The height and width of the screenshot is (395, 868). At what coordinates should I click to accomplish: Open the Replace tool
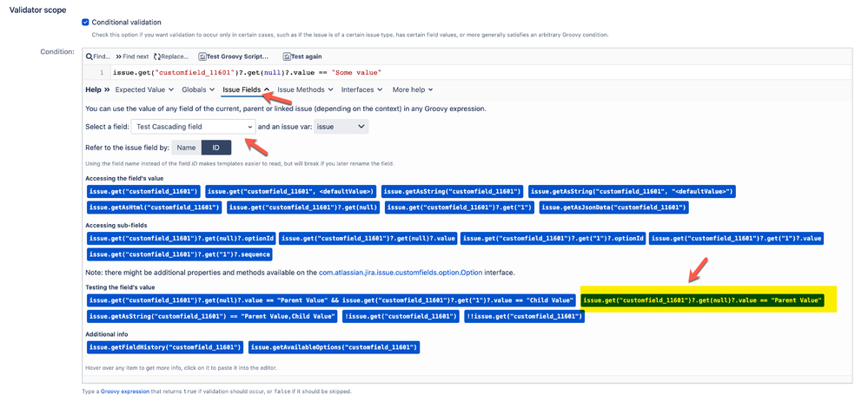coord(172,56)
